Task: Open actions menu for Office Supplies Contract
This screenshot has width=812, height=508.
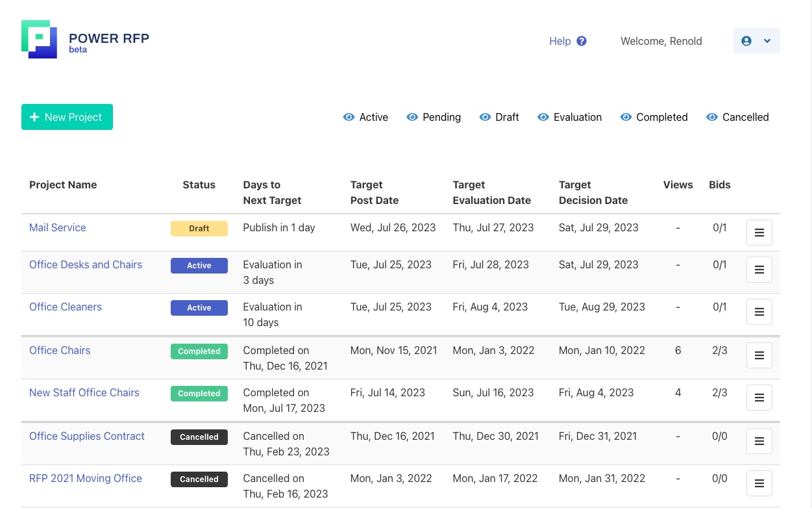Action: 759,441
